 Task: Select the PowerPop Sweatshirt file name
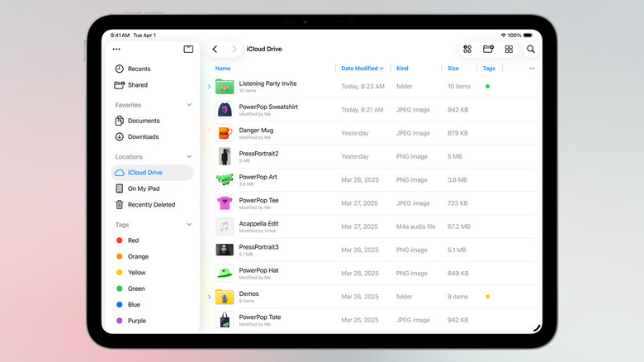(268, 107)
